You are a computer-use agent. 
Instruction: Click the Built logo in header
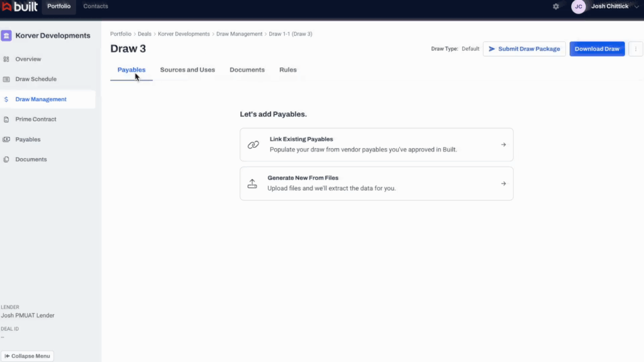pos(19,7)
